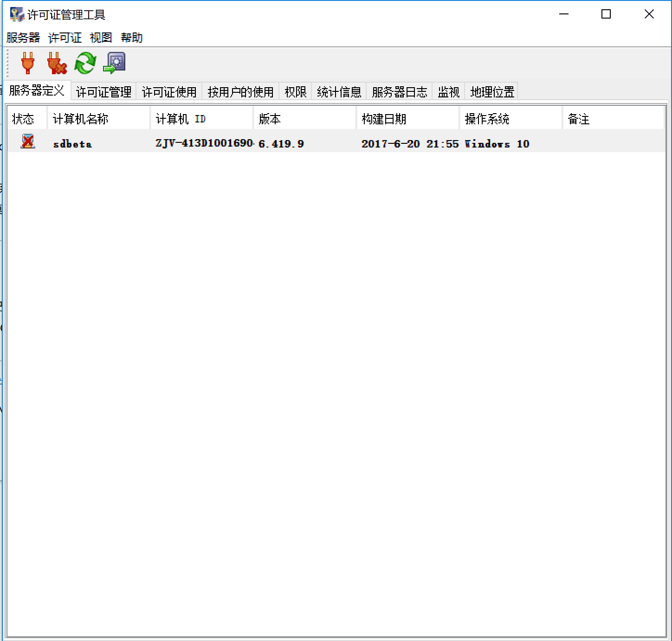Open the 服务器日志 tab

coord(398,91)
